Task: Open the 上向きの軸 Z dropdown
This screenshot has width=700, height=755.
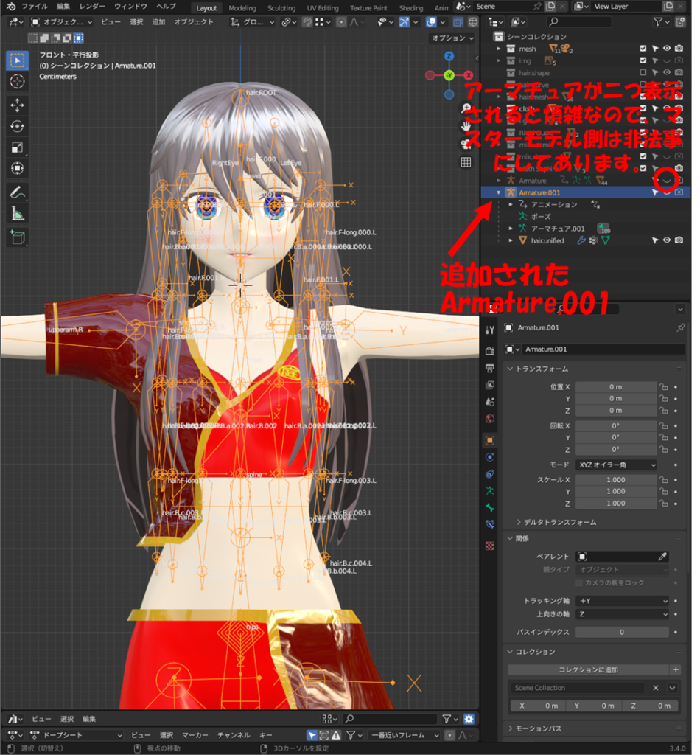Action: pyautogui.click(x=623, y=614)
